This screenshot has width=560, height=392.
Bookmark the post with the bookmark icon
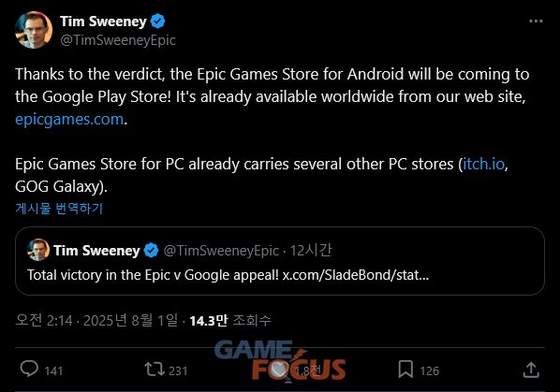(405, 370)
